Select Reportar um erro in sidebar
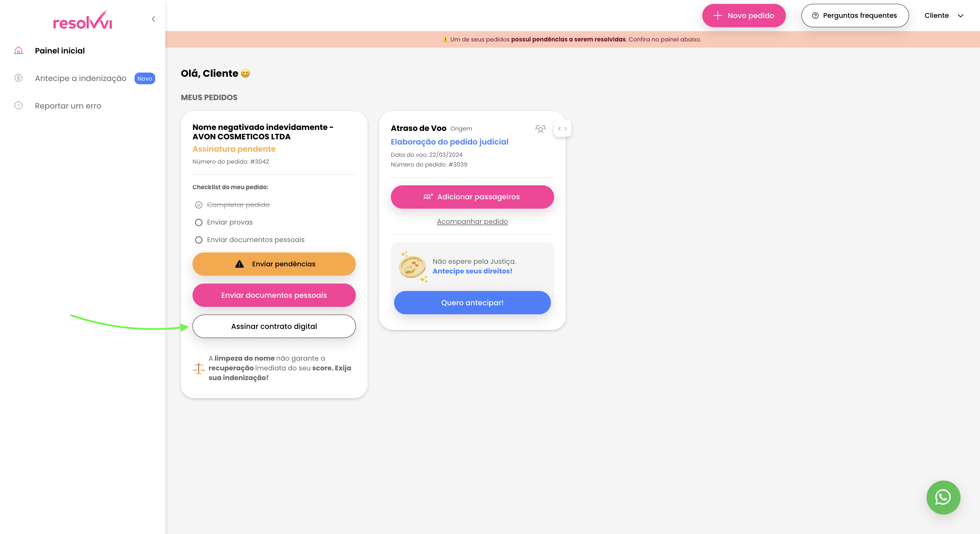Viewport: 980px width, 534px height. click(x=68, y=106)
